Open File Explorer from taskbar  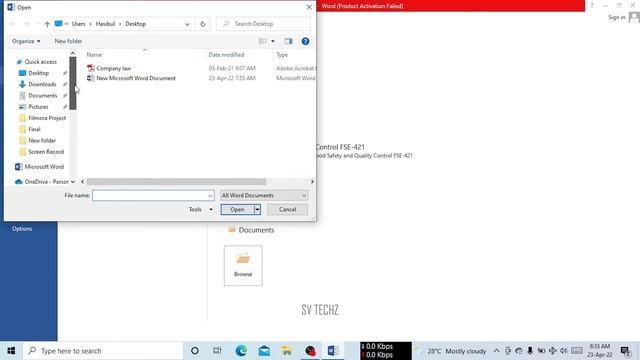[x=287, y=351]
